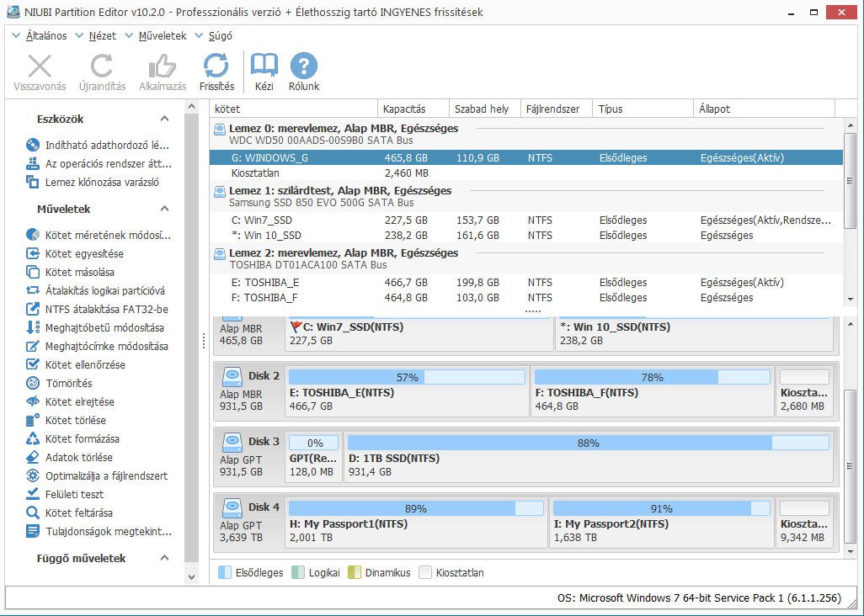Screen dimensions: 864x616
Task: Collapse the Műveletek section
Action: pos(165,210)
